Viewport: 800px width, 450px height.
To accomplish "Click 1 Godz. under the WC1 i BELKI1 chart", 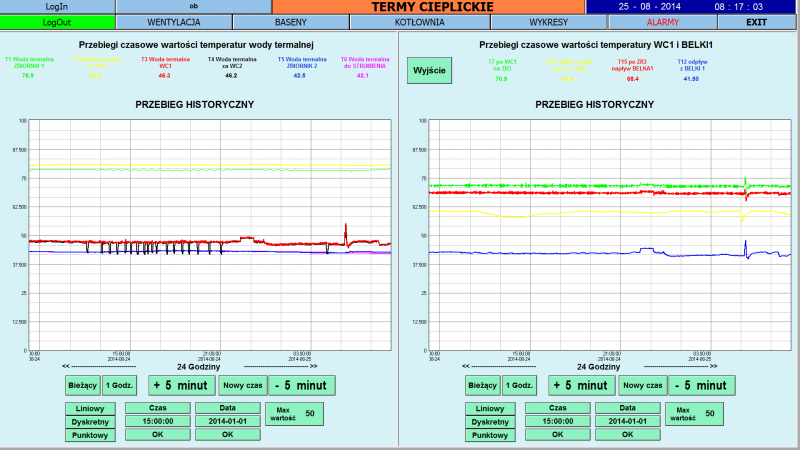I will (x=519, y=385).
